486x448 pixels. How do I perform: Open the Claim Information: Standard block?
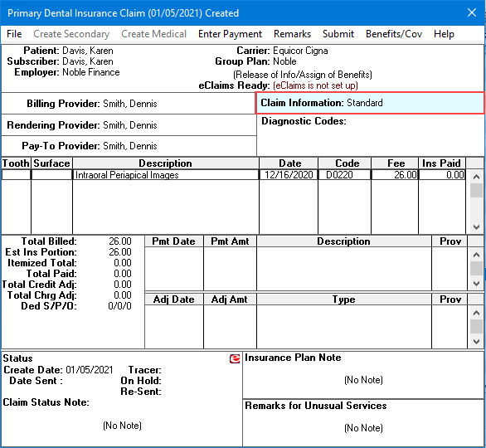[370, 103]
